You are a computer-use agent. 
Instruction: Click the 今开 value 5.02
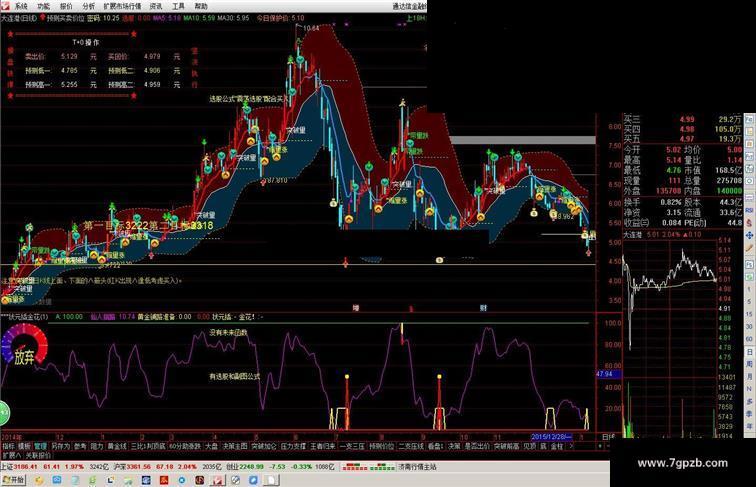tap(673, 149)
